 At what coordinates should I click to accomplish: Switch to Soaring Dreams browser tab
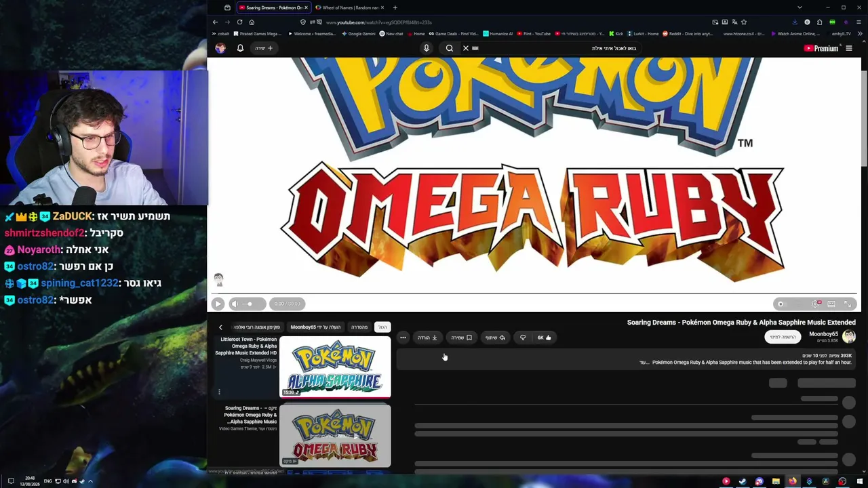(x=273, y=7)
